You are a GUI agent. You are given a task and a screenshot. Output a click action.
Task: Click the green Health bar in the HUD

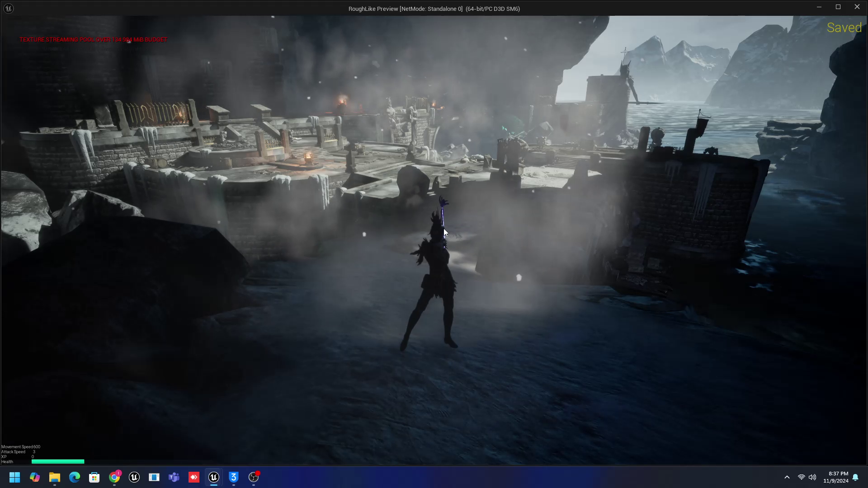point(58,461)
